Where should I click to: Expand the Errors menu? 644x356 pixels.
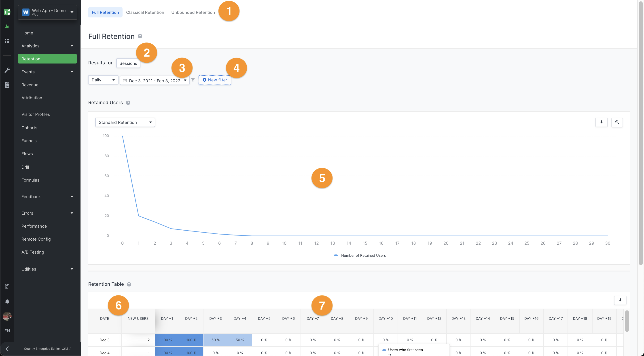coord(47,213)
